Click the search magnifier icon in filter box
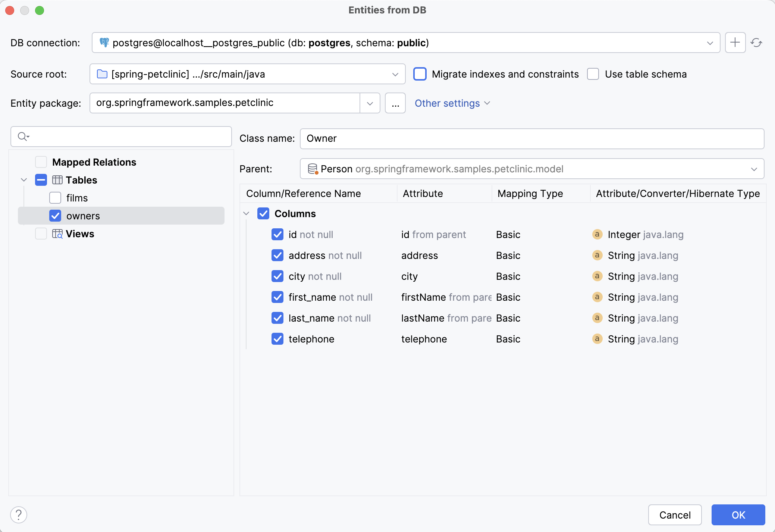 click(23, 137)
